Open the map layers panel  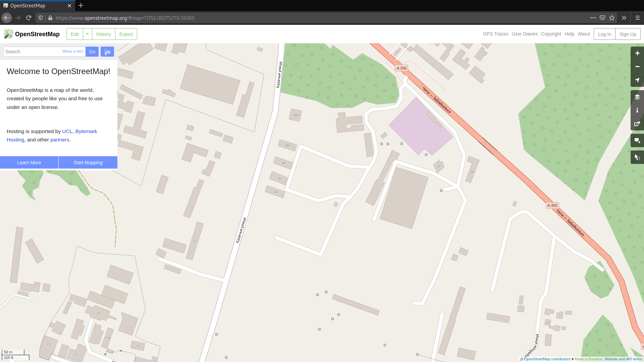[637, 97]
